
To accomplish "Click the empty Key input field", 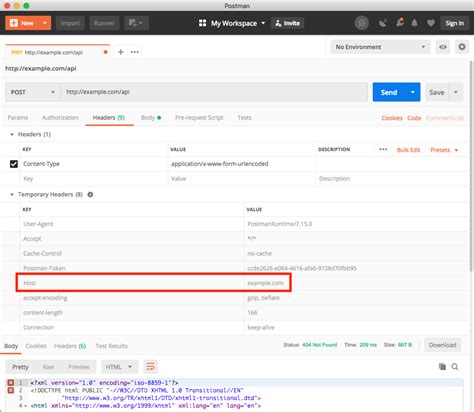I will pyautogui.click(x=93, y=179).
